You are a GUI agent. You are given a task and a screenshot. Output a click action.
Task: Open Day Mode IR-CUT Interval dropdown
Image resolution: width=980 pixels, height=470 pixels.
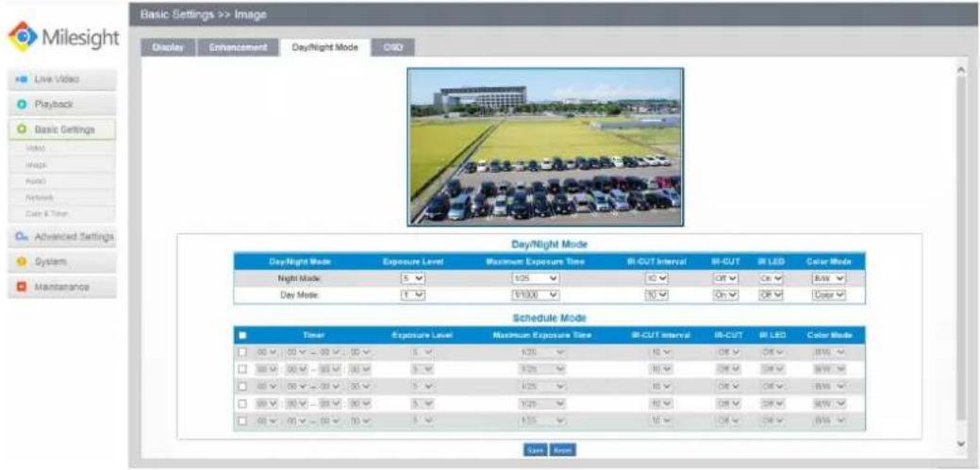pos(656,295)
